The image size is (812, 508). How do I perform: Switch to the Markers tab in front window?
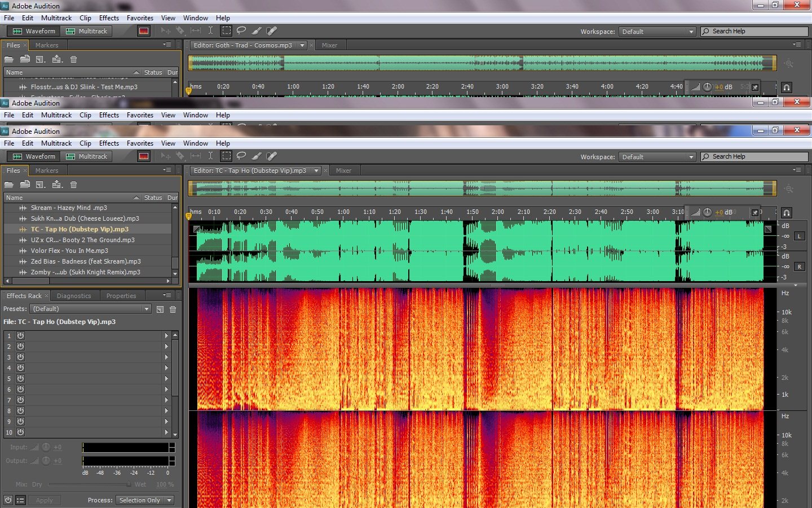pyautogui.click(x=47, y=170)
